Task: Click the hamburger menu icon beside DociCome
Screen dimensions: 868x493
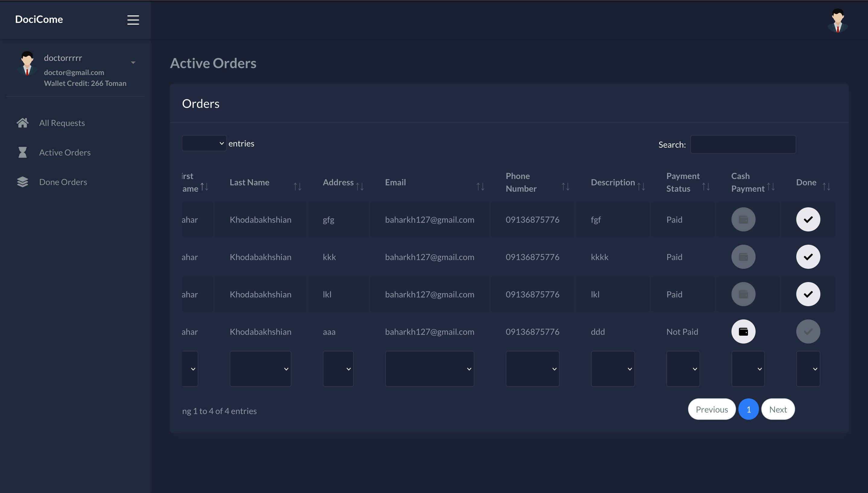Action: pos(133,20)
